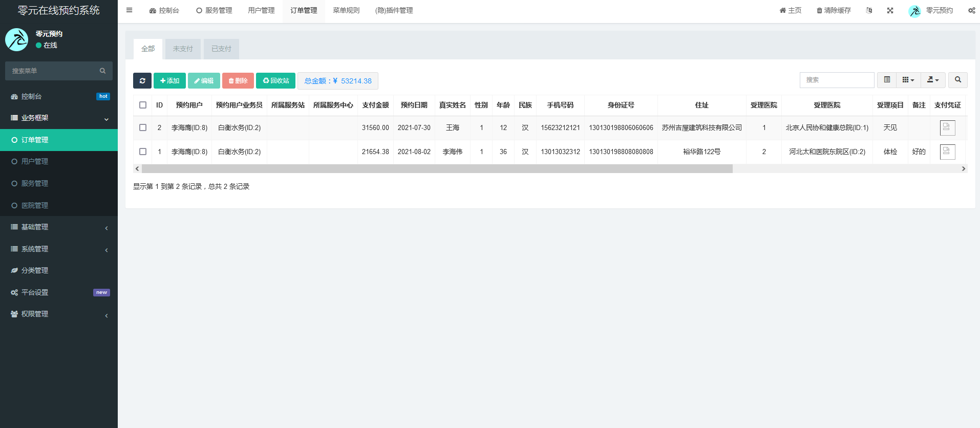Screen dimensions: 980x428
Task: Switch to the 已支付 tab
Action: (x=221, y=49)
